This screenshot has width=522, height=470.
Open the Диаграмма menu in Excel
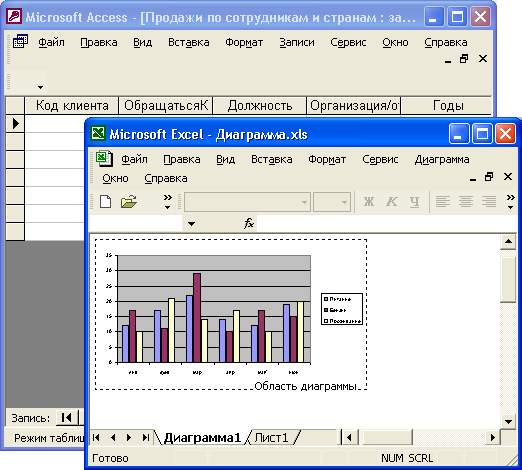click(442, 159)
